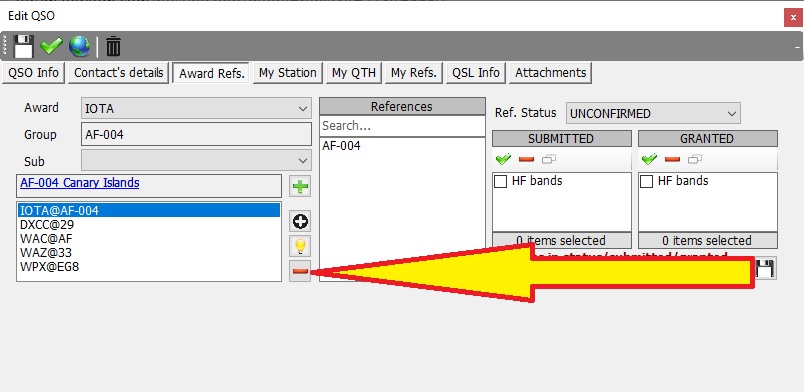Open the Award dropdown showing IOTA
This screenshot has height=392, width=804.
196,109
